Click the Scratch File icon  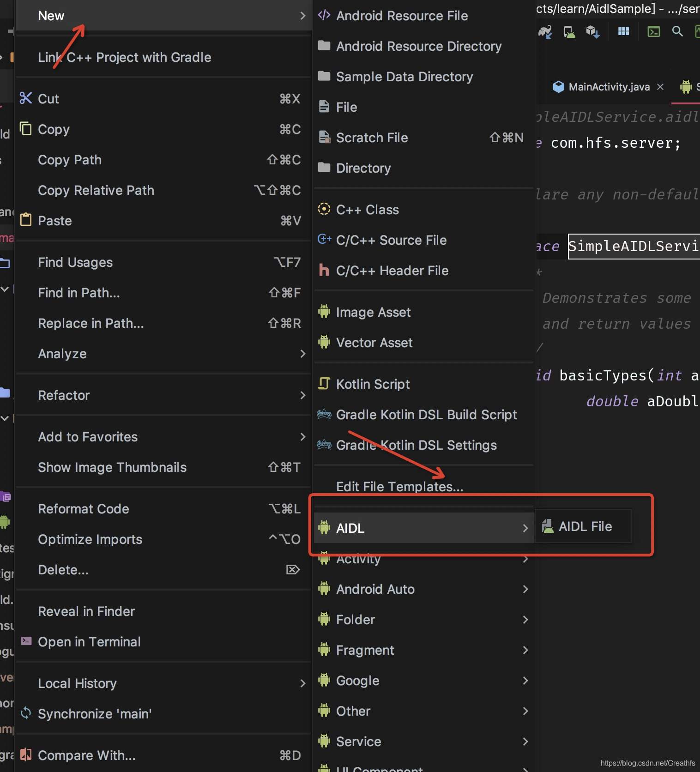pyautogui.click(x=325, y=137)
